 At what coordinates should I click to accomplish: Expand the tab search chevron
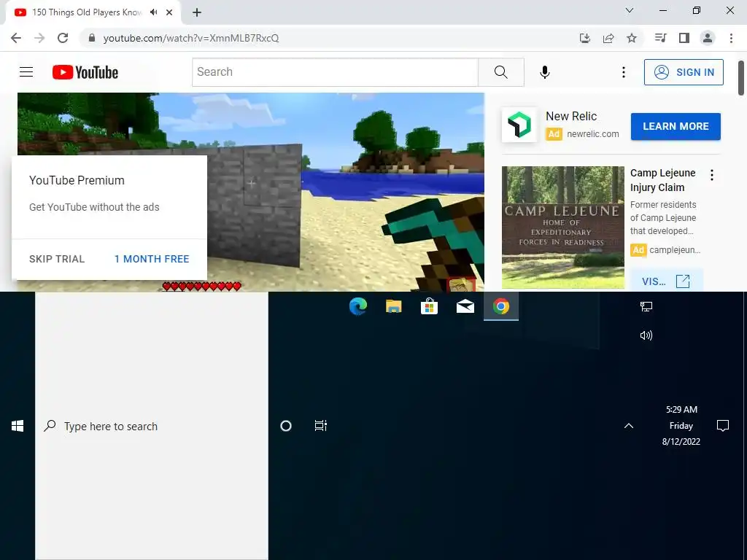630,10
